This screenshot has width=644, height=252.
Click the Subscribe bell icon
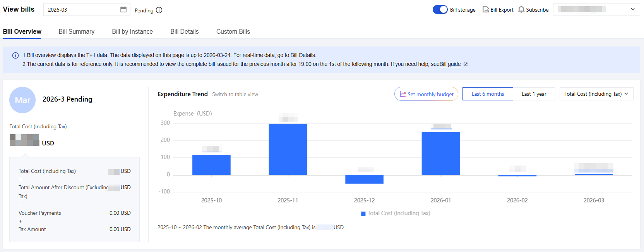point(521,9)
